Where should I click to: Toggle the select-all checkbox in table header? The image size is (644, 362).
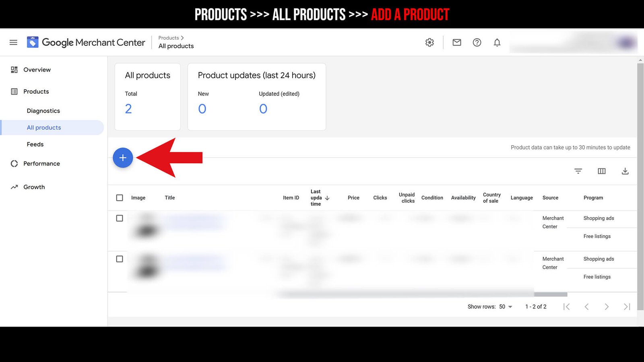(x=120, y=197)
